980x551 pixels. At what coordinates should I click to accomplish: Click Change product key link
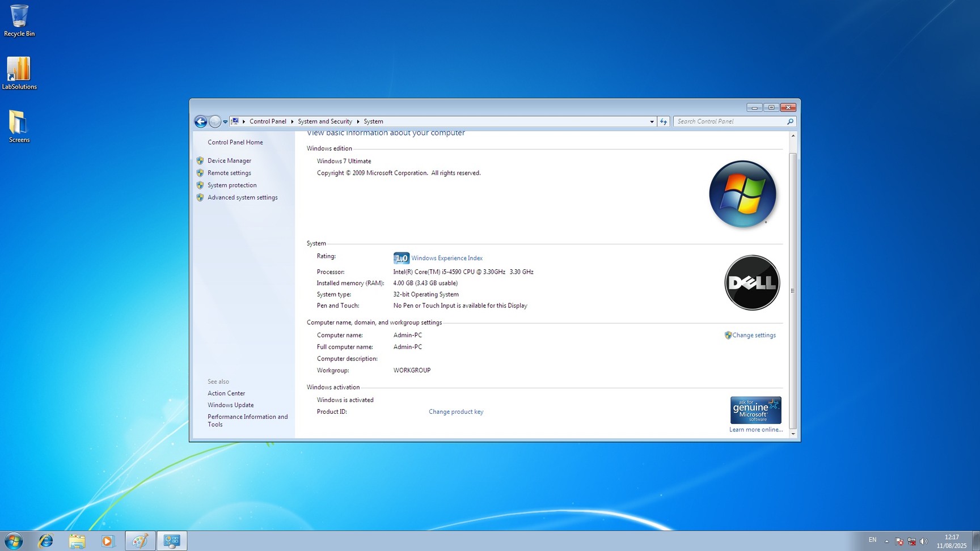pos(456,412)
